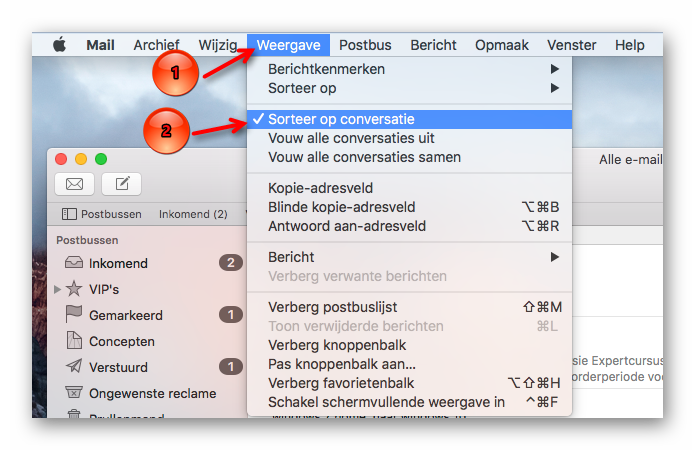The image size is (695, 450).
Task: Select the Concepten document icon
Action: pyautogui.click(x=74, y=340)
